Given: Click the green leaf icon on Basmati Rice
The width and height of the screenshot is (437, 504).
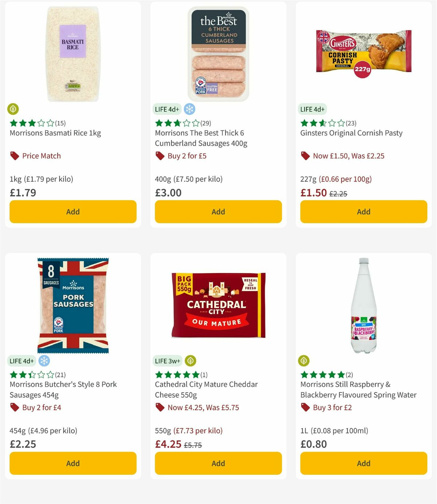Looking at the screenshot, I should click(13, 109).
